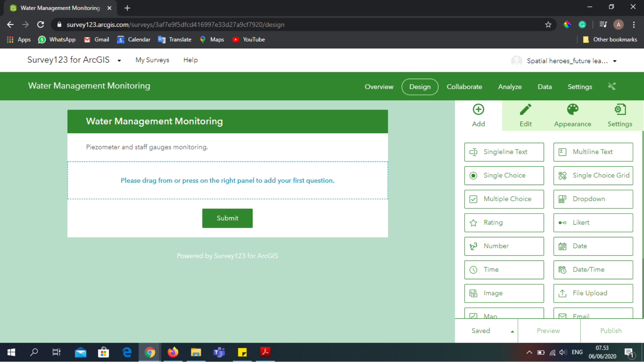Add a File Upload question
This screenshot has height=362, width=644.
tap(593, 293)
